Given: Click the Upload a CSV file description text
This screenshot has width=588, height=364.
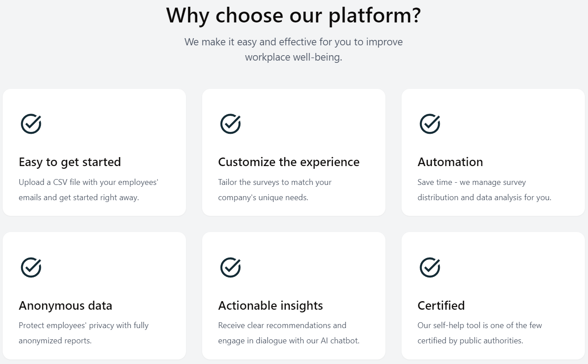Looking at the screenshot, I should click(x=88, y=190).
